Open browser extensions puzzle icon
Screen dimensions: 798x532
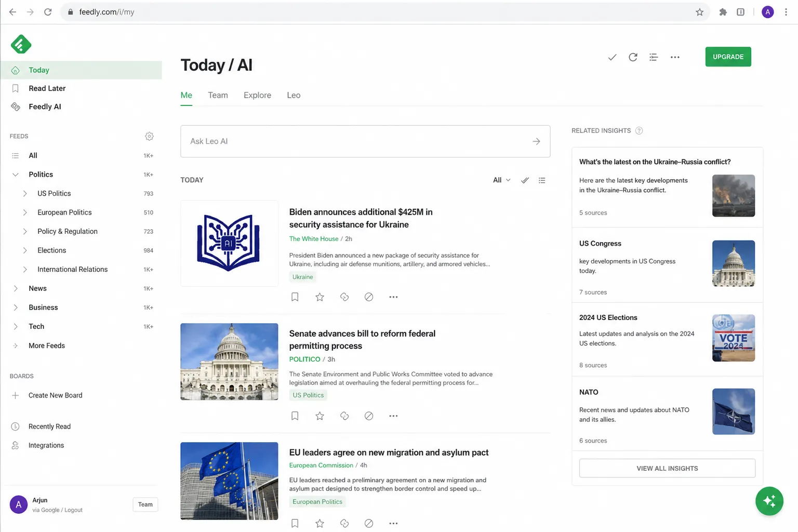coord(723,12)
